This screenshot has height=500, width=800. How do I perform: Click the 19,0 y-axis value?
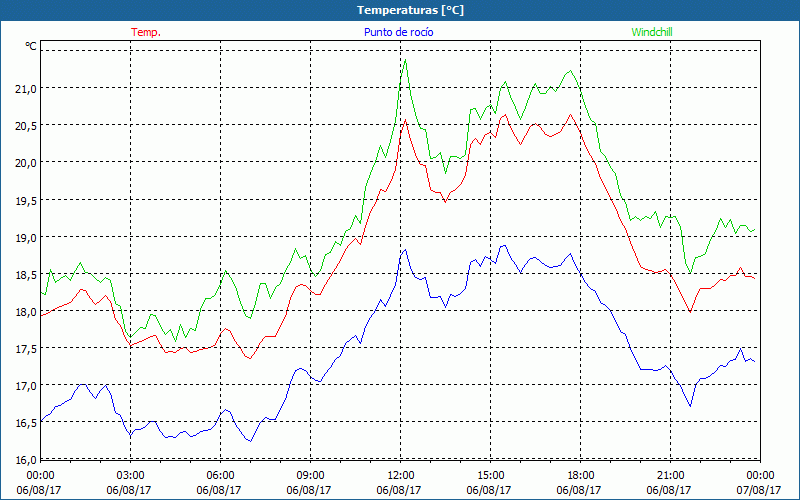coord(26,238)
